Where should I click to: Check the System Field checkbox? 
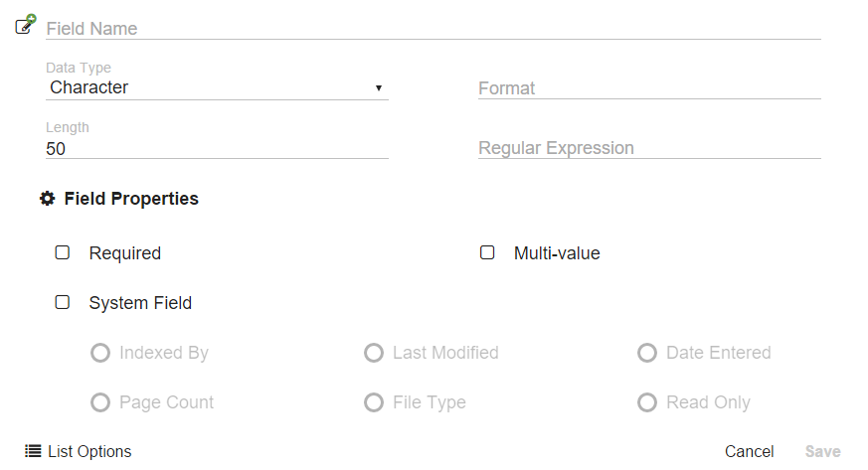(63, 302)
